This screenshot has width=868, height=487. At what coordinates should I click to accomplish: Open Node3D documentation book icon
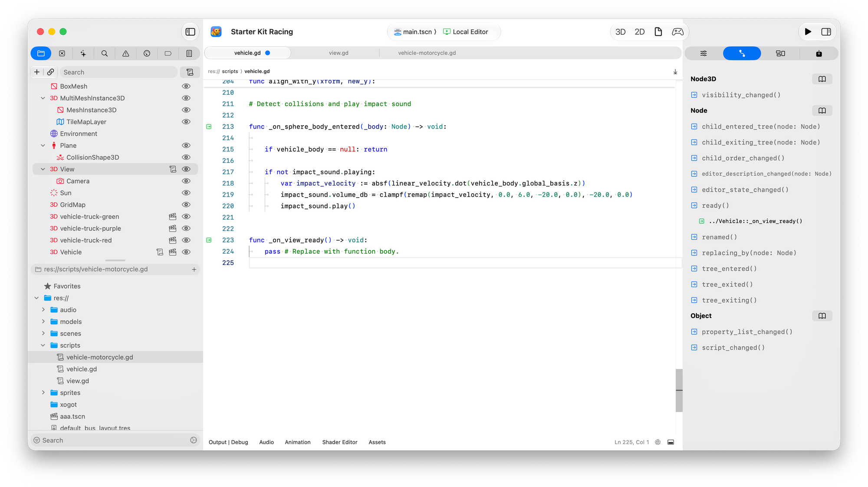coord(822,79)
